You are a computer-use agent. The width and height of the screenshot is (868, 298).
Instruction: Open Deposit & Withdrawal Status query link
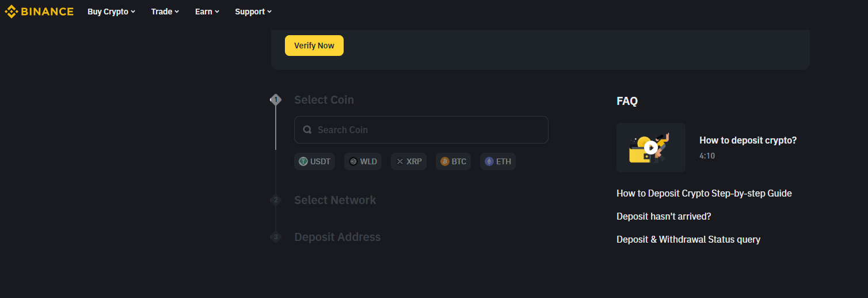(688, 239)
